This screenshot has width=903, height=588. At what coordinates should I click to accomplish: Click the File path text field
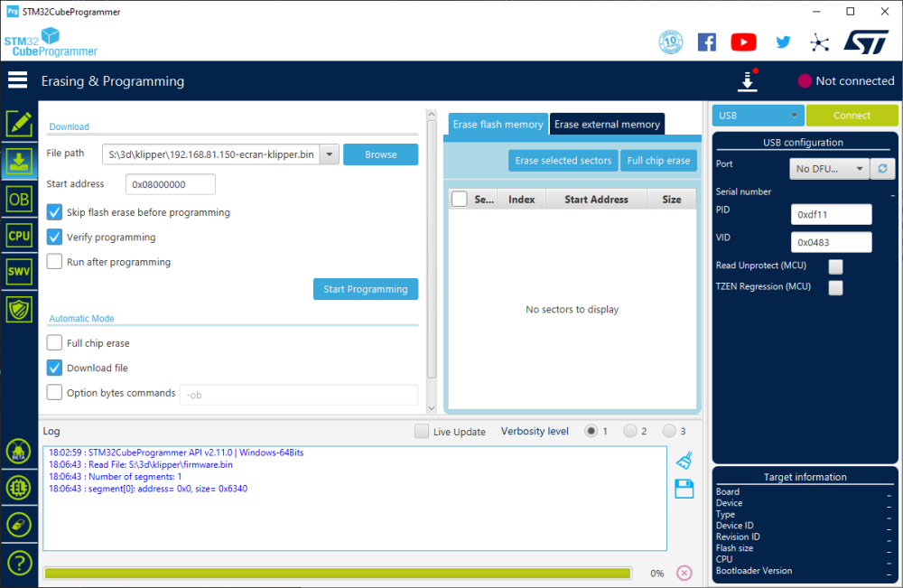pos(211,154)
